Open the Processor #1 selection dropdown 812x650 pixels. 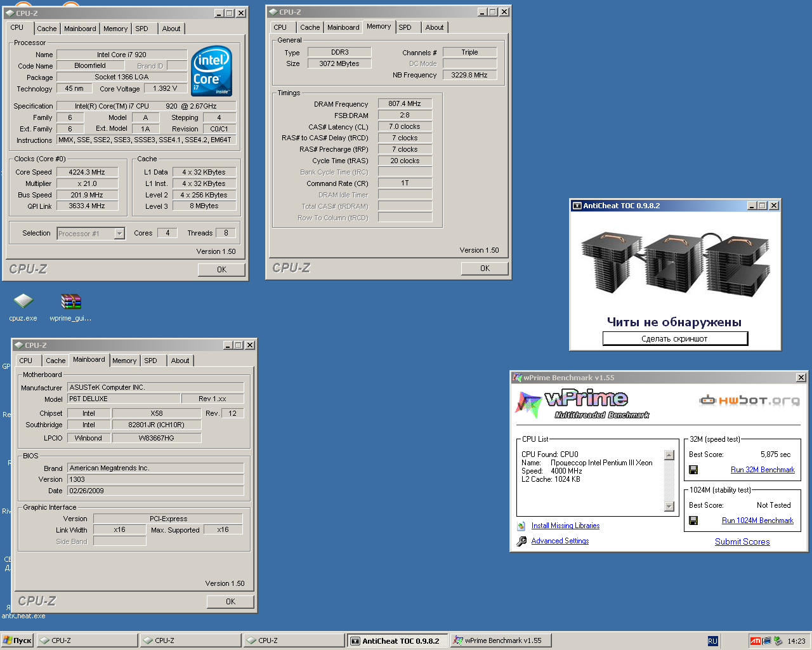coord(119,234)
